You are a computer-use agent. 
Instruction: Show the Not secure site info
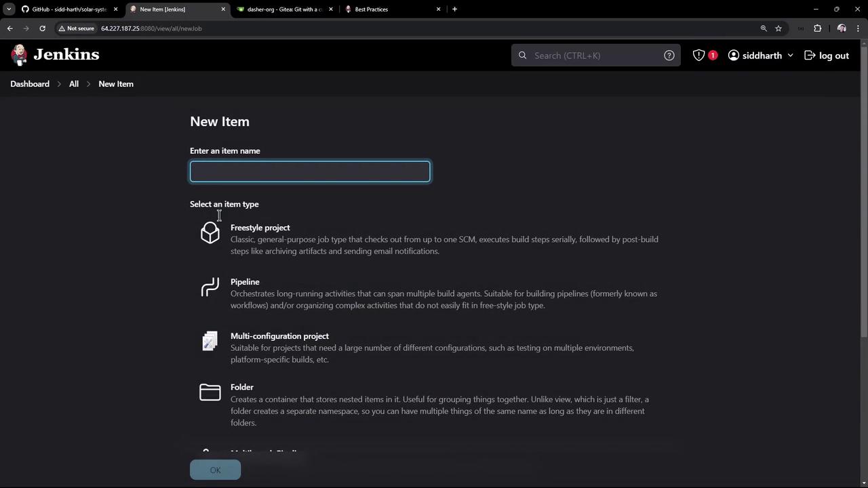click(x=76, y=28)
